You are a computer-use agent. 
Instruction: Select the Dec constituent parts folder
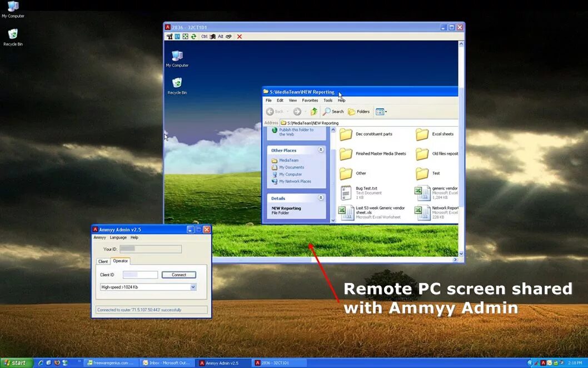(366, 134)
